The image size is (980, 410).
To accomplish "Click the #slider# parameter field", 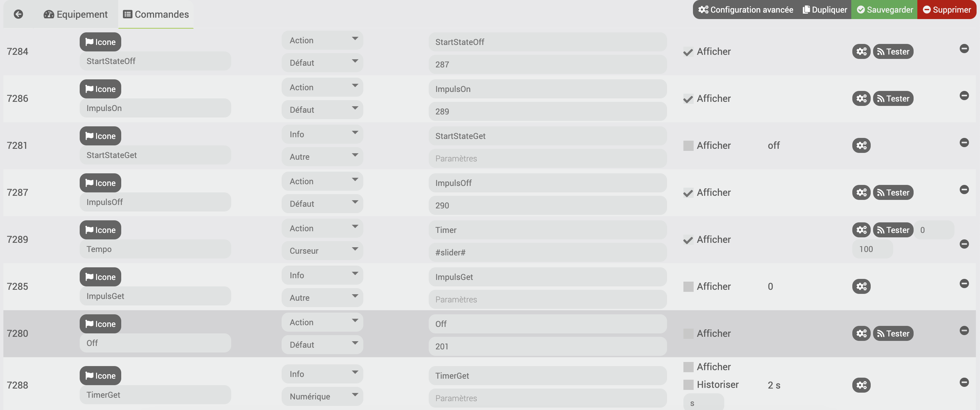I will coord(547,252).
